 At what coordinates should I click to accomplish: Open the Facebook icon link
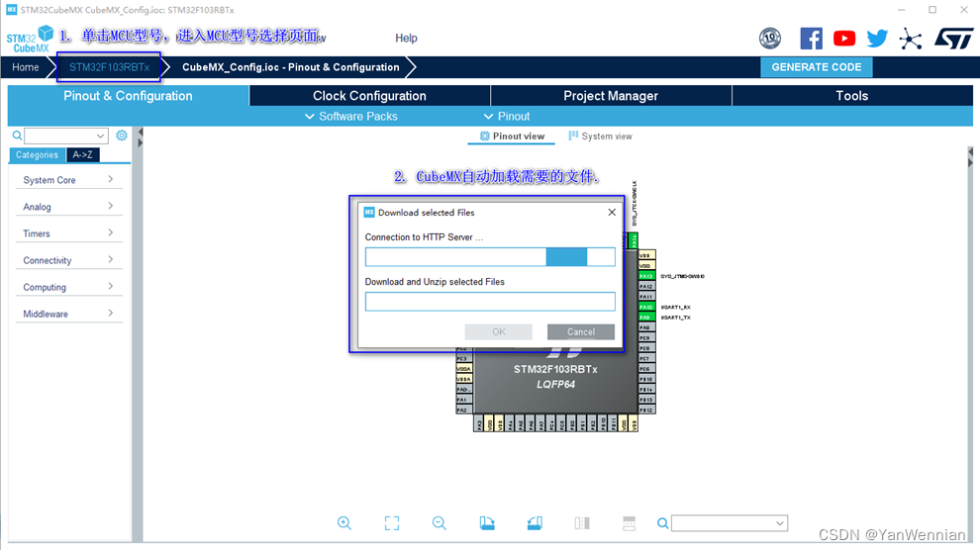click(x=812, y=38)
